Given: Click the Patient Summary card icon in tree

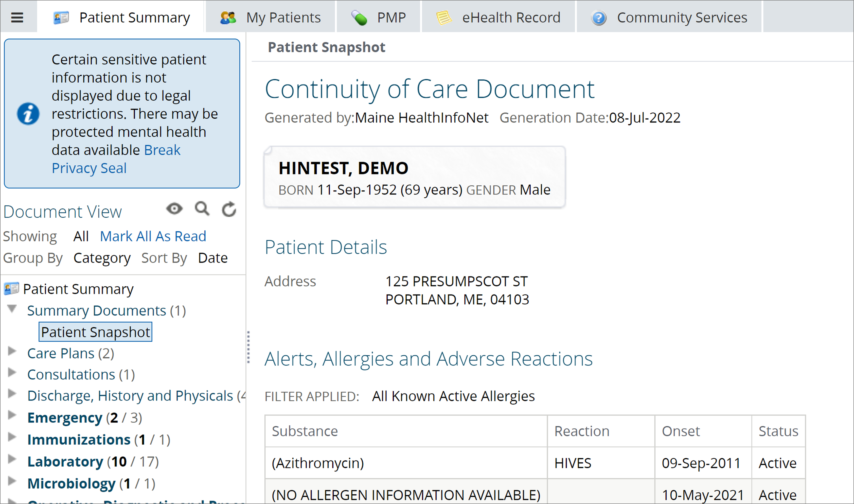Looking at the screenshot, I should pyautogui.click(x=12, y=289).
